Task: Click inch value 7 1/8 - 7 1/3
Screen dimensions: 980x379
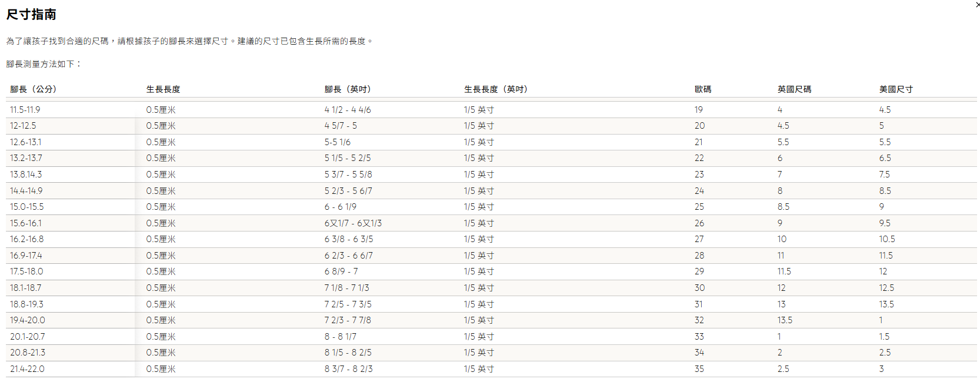Action: click(347, 288)
